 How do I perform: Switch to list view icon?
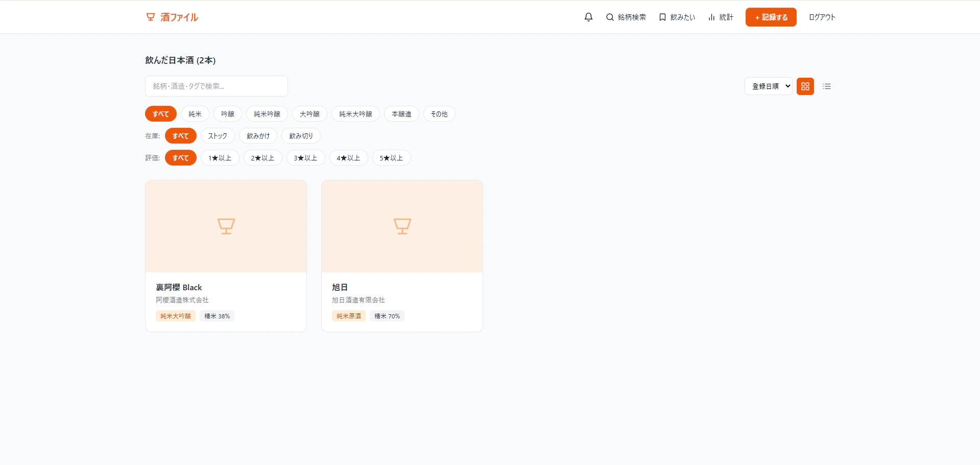coord(827,86)
